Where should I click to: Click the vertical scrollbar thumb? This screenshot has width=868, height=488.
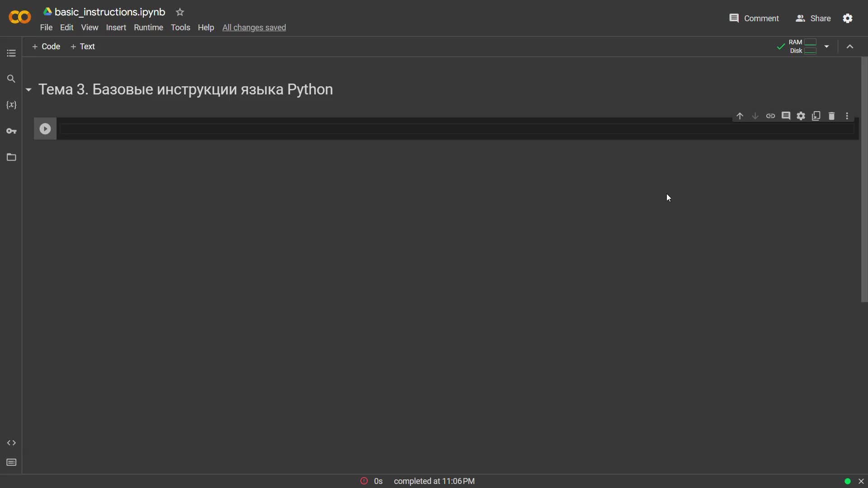pyautogui.click(x=864, y=179)
